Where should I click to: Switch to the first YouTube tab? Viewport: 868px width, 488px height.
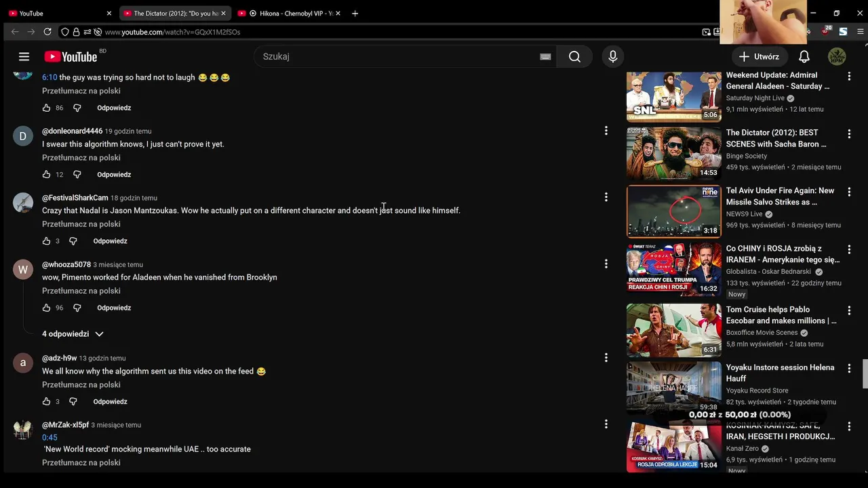coord(60,14)
